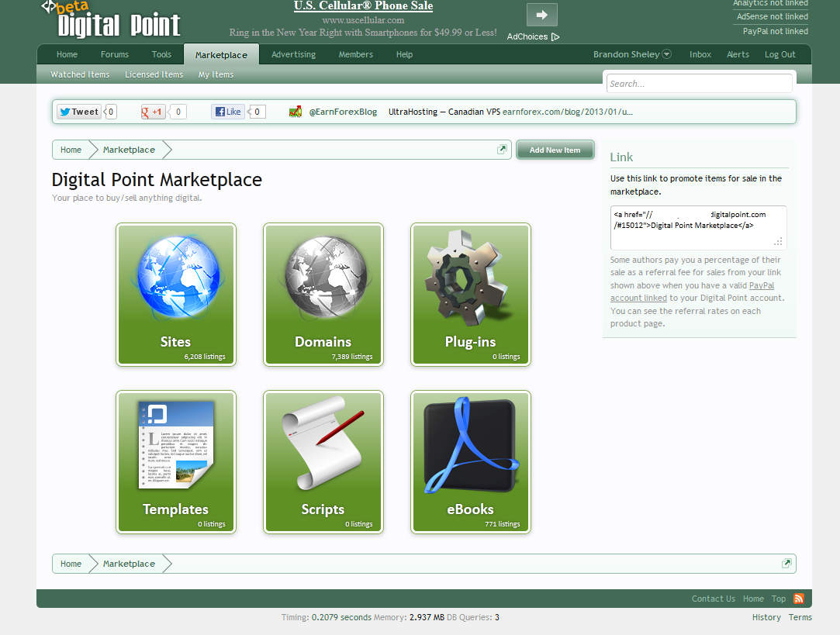The width and height of the screenshot is (840, 635).
Task: Open Licensed Items sub-menu
Action: pyautogui.click(x=154, y=74)
